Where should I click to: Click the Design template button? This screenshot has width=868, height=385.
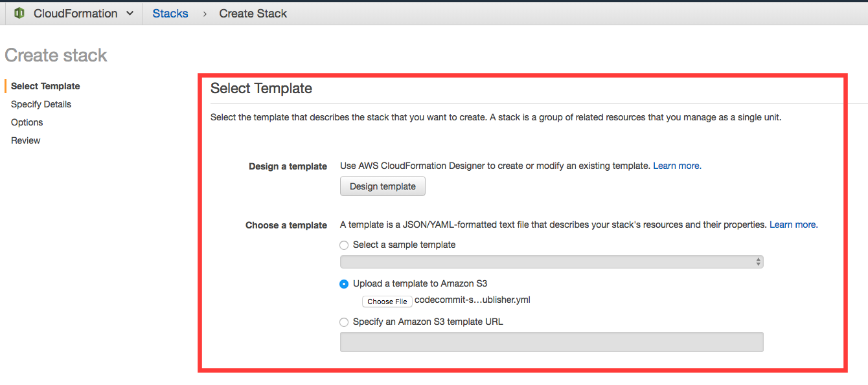point(382,186)
